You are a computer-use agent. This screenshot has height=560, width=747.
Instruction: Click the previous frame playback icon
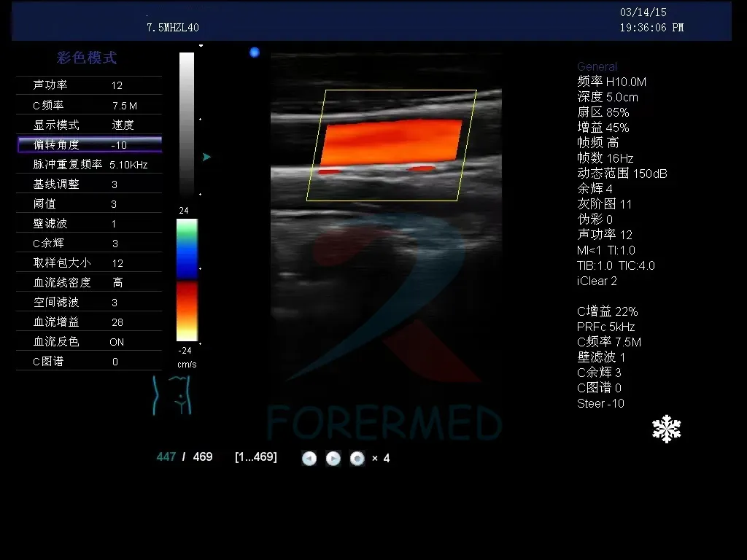pyautogui.click(x=309, y=458)
